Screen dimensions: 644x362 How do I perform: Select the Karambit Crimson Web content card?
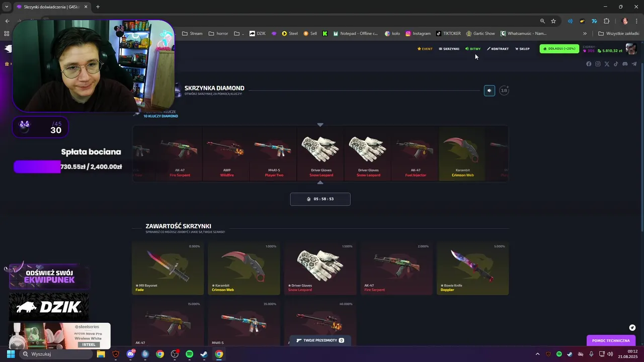coord(244,268)
